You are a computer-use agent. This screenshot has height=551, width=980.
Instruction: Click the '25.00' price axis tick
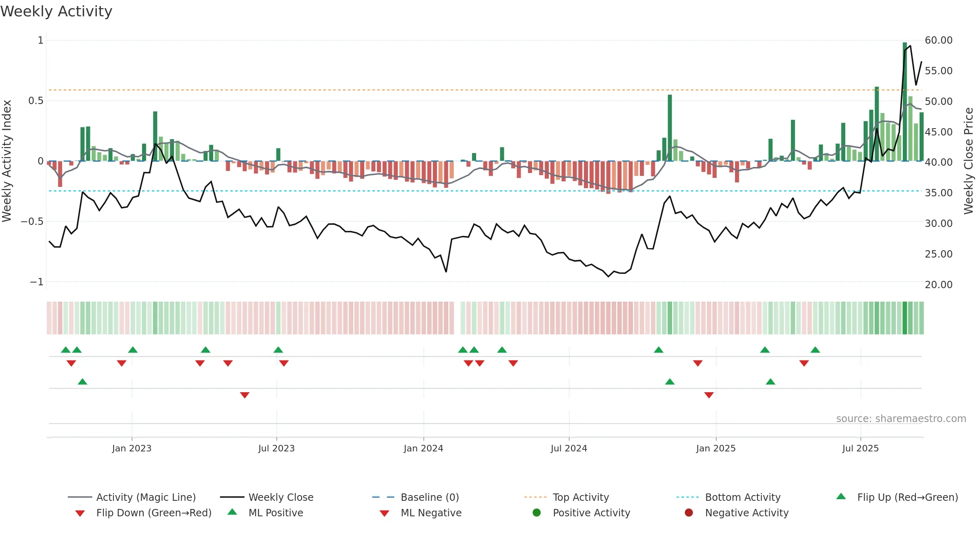tap(939, 254)
